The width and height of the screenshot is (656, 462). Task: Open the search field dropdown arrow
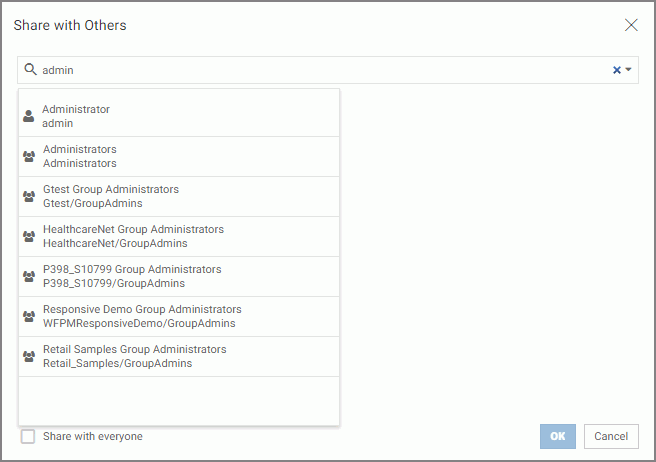tap(628, 70)
